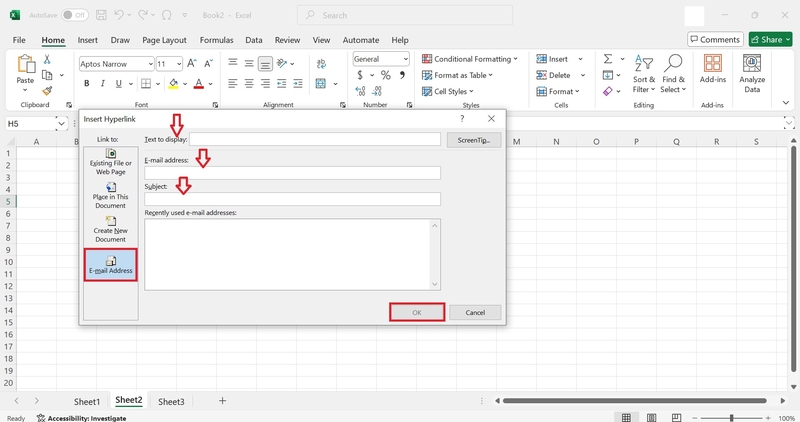This screenshot has height=422, width=800.
Task: Click the Share button
Action: (x=770, y=39)
